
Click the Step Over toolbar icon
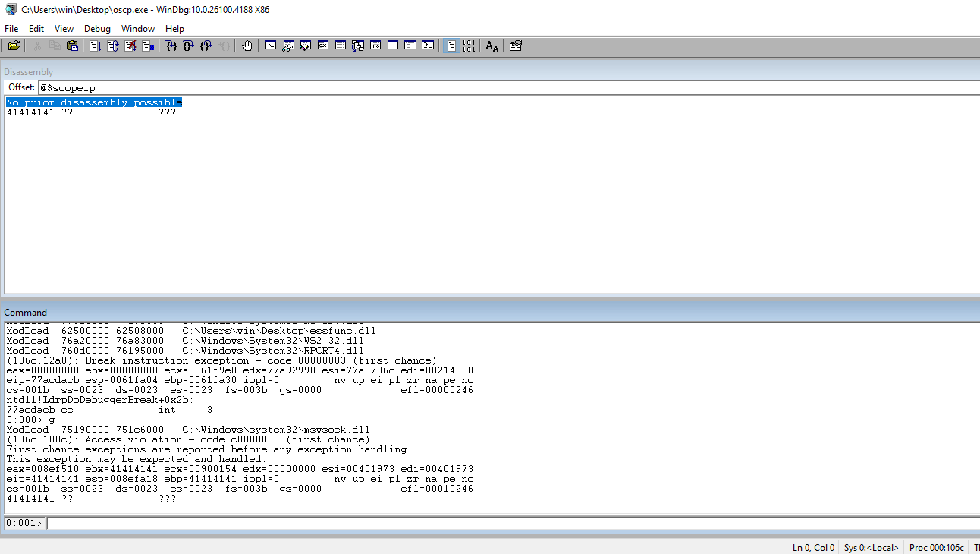pos(189,46)
